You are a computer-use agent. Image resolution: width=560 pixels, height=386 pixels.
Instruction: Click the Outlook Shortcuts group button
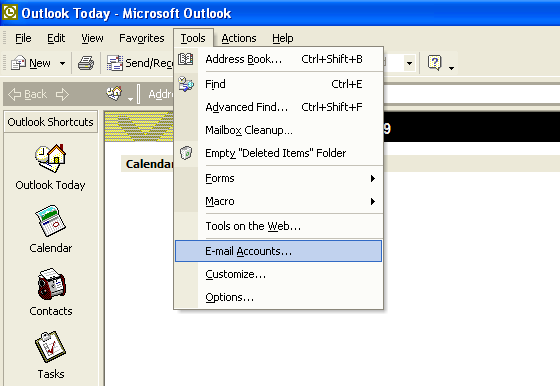(50, 122)
